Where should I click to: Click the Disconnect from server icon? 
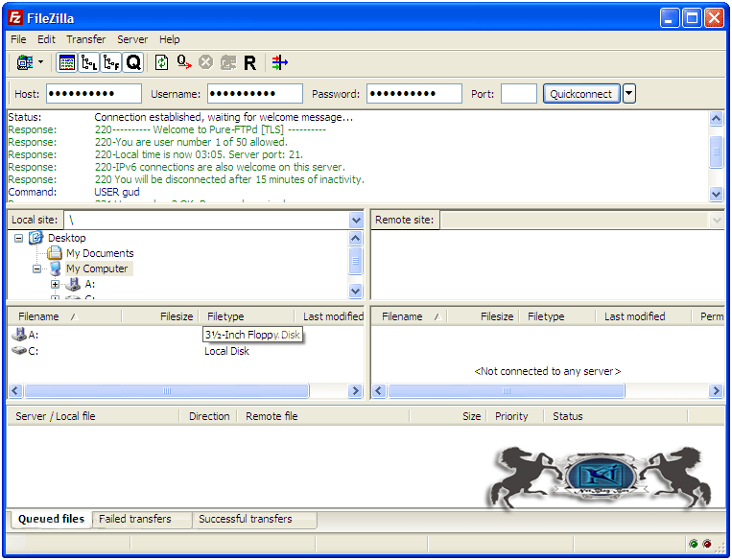pyautogui.click(x=227, y=63)
